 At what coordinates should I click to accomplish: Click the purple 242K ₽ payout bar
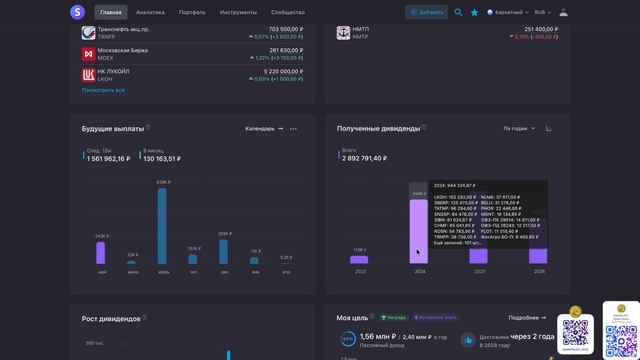(101, 253)
